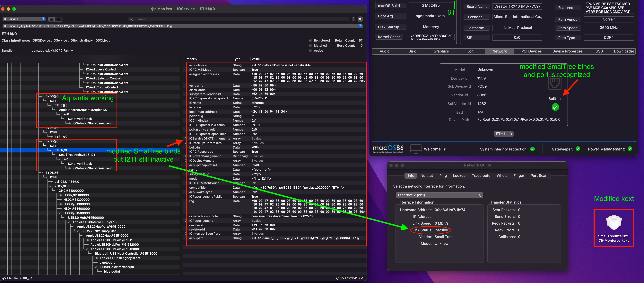Toggle the Matched checkbox
This screenshot has width=644, height=283.
[x=310, y=45]
